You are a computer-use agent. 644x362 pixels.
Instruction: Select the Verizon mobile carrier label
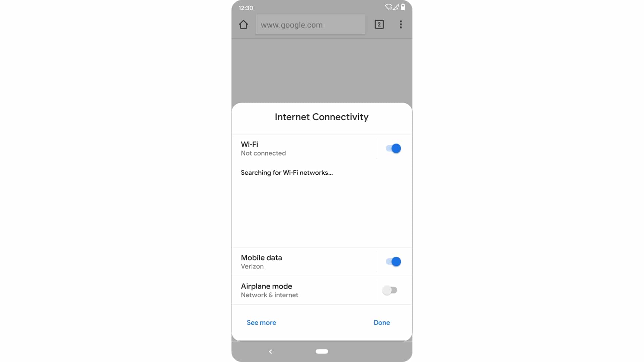[x=252, y=266]
